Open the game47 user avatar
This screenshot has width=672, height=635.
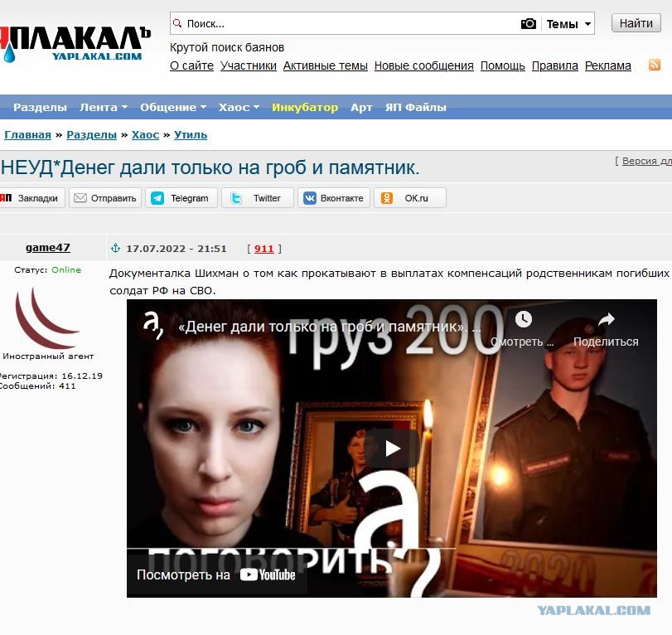pyautogui.click(x=47, y=317)
